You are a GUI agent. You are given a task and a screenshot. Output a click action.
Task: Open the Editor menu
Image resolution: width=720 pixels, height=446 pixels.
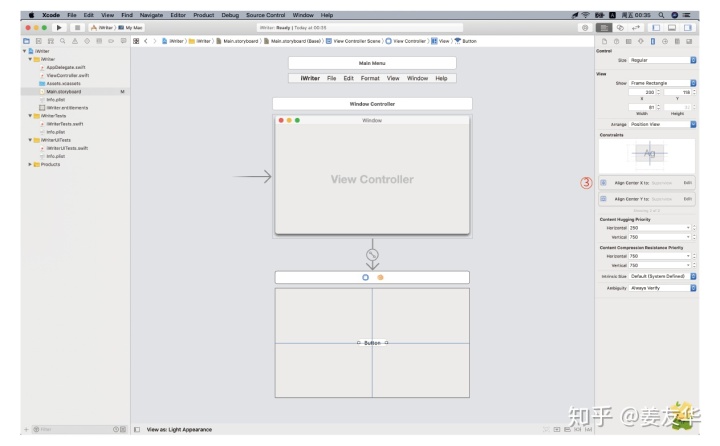(x=178, y=15)
